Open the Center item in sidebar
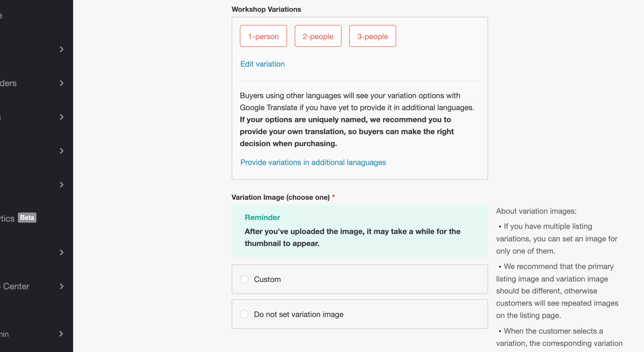This screenshot has height=352, width=644. [16, 286]
